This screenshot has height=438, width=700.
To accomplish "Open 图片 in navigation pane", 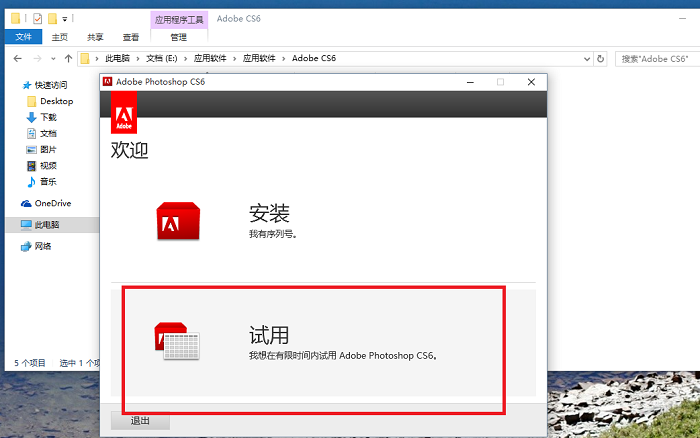I will coord(48,150).
